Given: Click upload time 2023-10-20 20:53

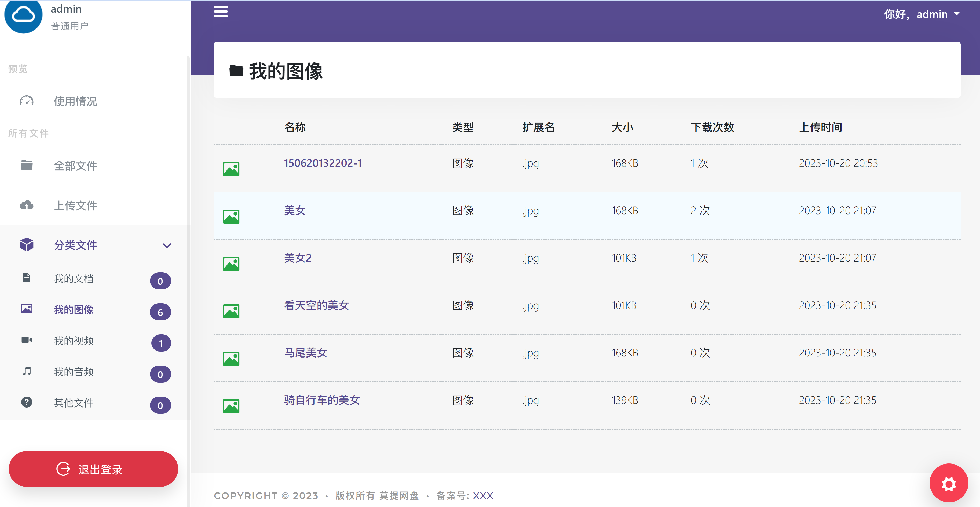Looking at the screenshot, I should click(838, 163).
